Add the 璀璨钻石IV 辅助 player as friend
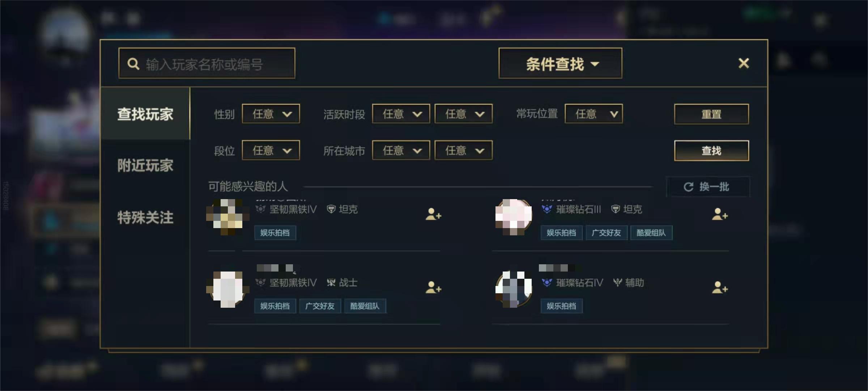This screenshot has height=391, width=868. (x=719, y=287)
